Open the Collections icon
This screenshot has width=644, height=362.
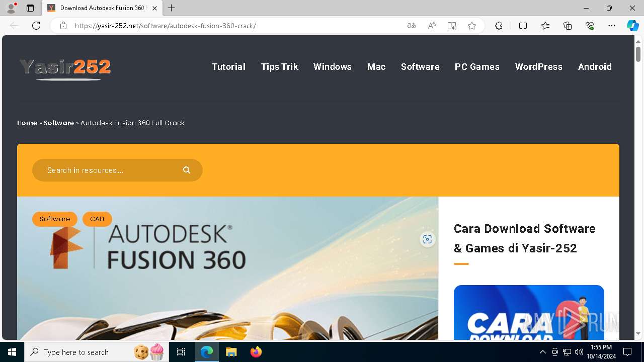tap(568, 26)
